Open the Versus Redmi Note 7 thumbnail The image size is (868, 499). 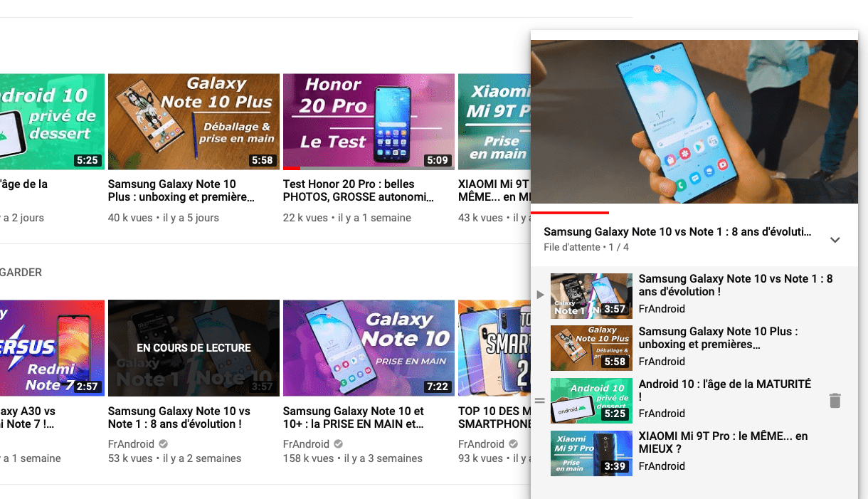click(52, 348)
